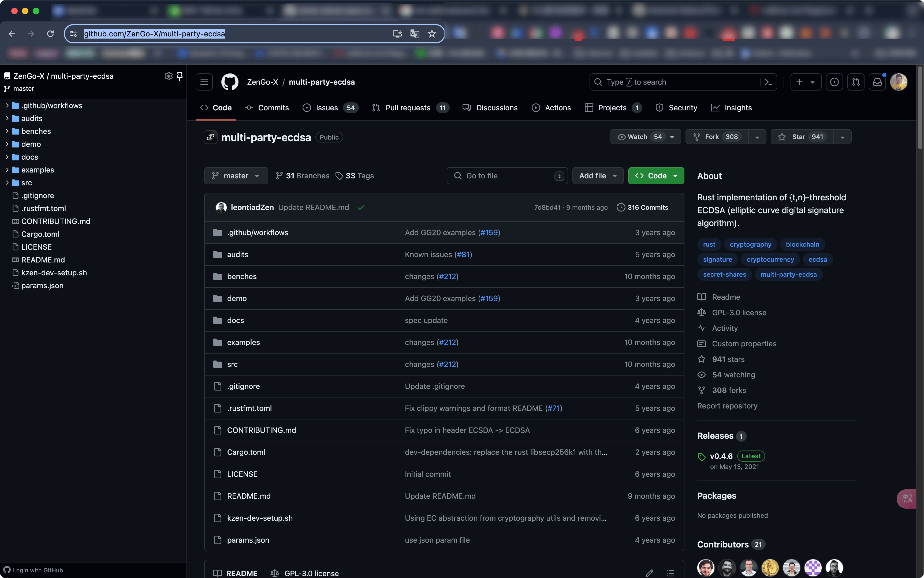Bookmark this page with star icon
This screenshot has width=924, height=578.
pyautogui.click(x=432, y=34)
